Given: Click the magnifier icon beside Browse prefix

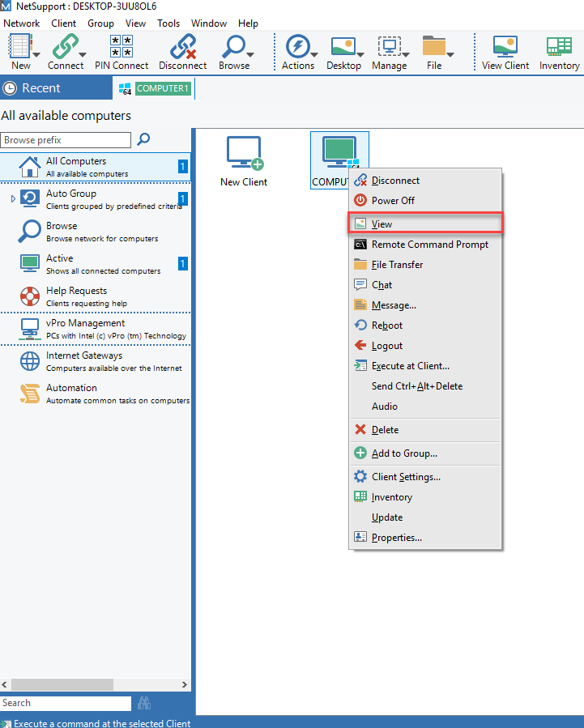Looking at the screenshot, I should point(143,139).
